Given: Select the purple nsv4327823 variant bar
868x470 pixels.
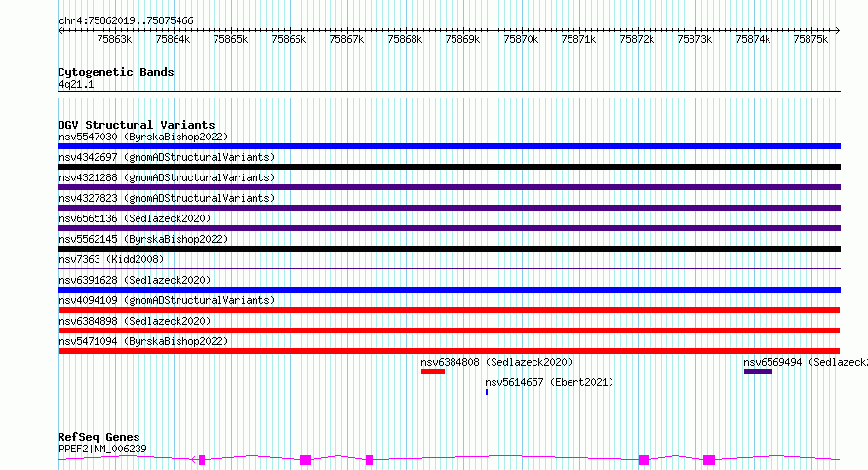Looking at the screenshot, I should (449, 208).
